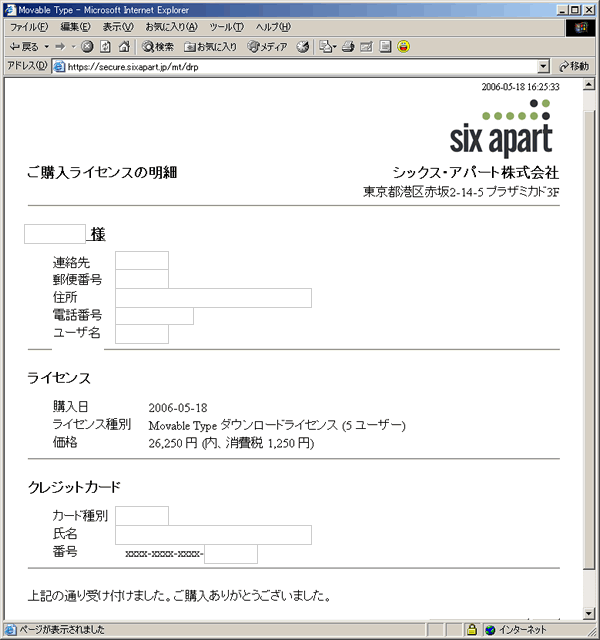Click the カード種別 label
Screen dimensions: 600x640
pyautogui.click(x=80, y=516)
